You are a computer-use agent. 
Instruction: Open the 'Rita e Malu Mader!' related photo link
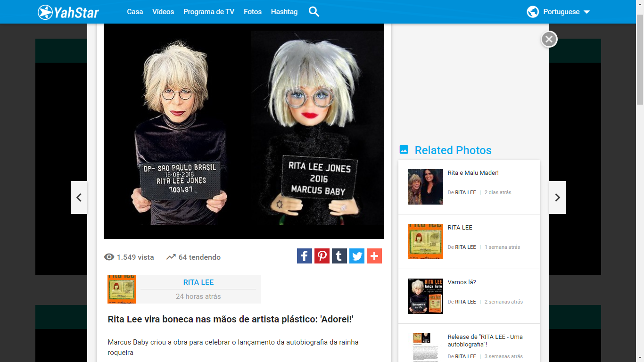point(473,173)
